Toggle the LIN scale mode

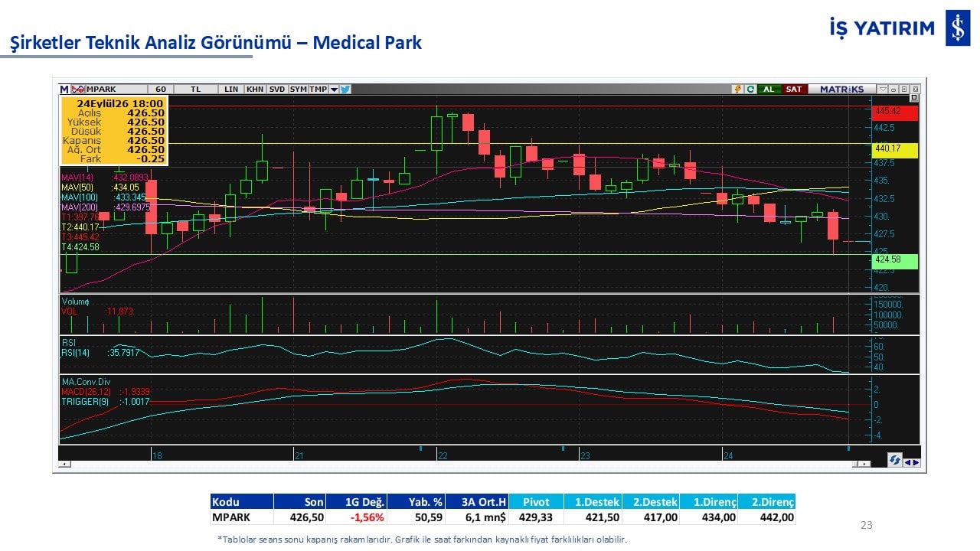231,90
